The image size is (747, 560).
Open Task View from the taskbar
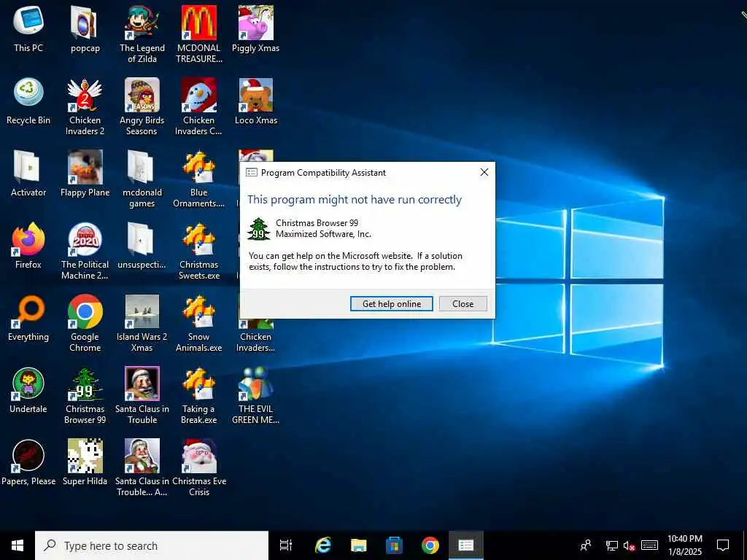click(286, 545)
